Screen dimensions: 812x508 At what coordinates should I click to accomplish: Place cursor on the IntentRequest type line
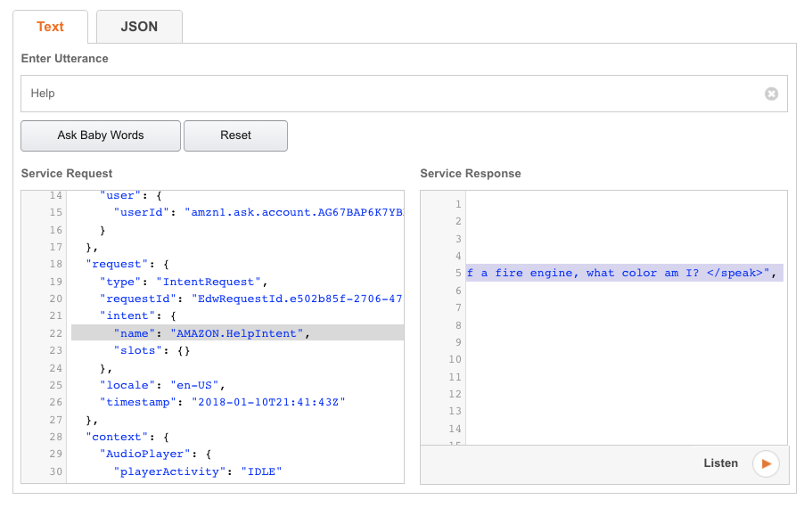185,282
